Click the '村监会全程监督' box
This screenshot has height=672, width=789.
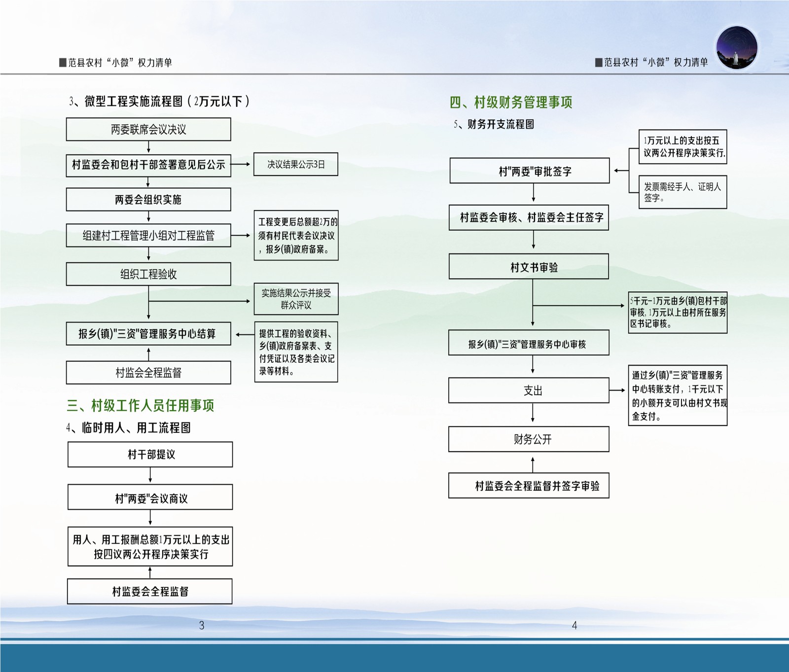[x=148, y=372]
